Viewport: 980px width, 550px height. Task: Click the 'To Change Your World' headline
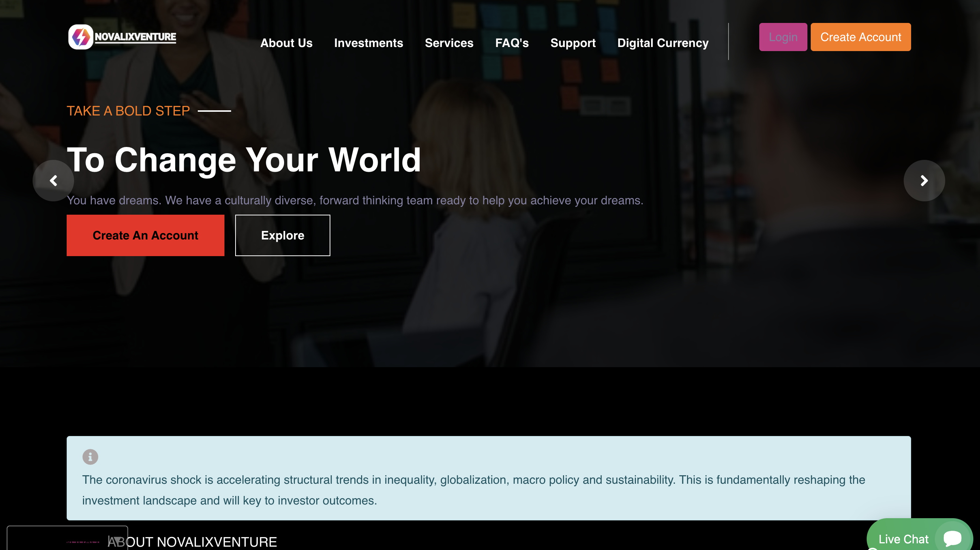(x=244, y=160)
